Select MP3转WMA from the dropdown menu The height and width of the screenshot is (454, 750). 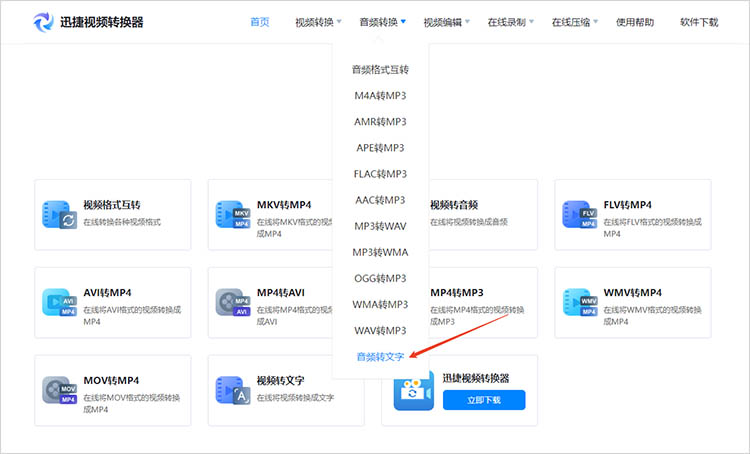click(380, 252)
